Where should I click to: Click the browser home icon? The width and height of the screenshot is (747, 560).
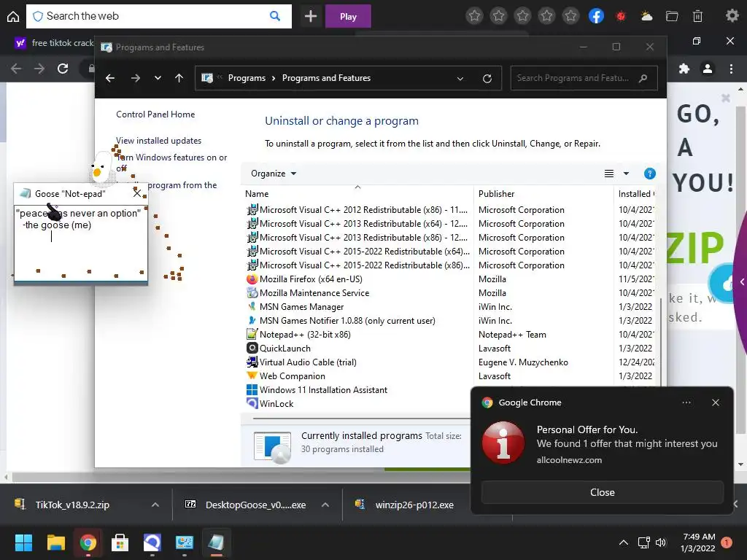coord(13,17)
